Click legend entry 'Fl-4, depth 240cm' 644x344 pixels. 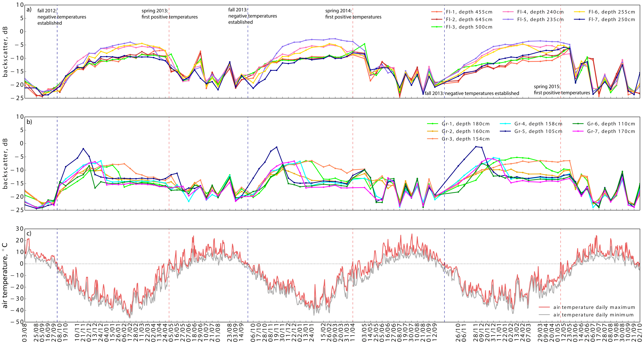(533, 12)
